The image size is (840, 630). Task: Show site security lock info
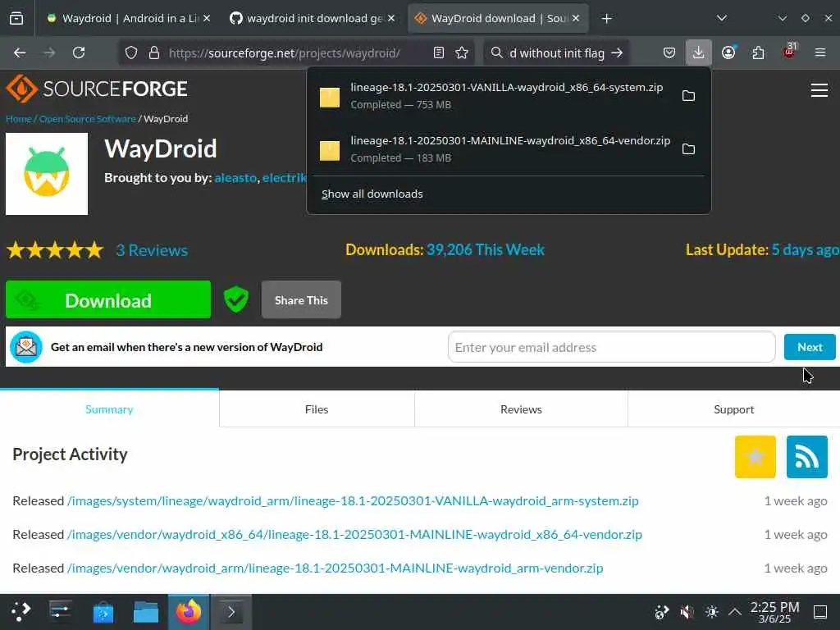point(154,53)
